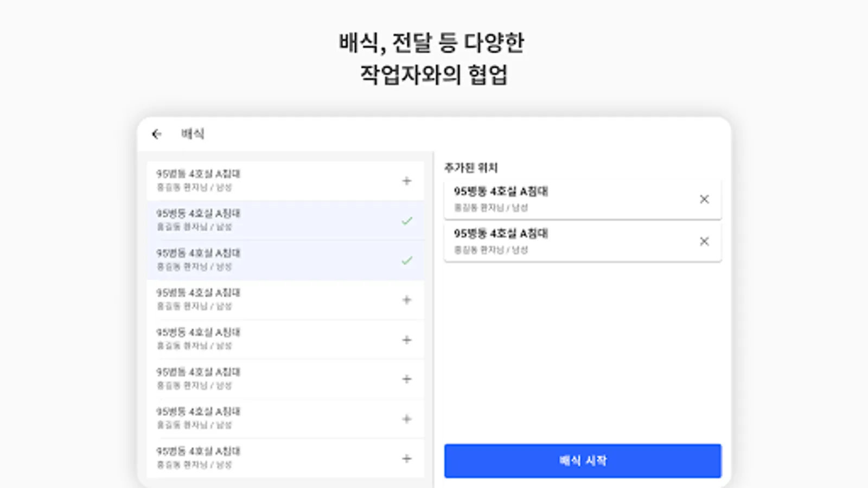Click the headline 배식, 전달 등 다양한
868x488 pixels.
(432, 43)
